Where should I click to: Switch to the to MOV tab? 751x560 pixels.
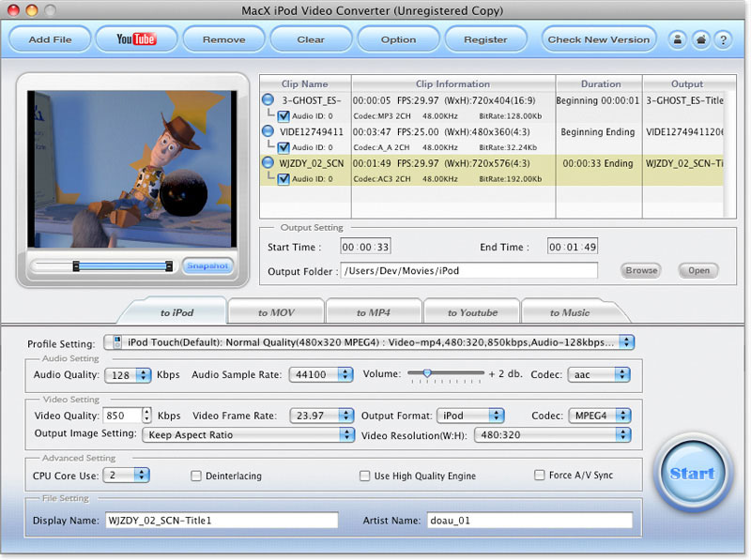point(276,312)
